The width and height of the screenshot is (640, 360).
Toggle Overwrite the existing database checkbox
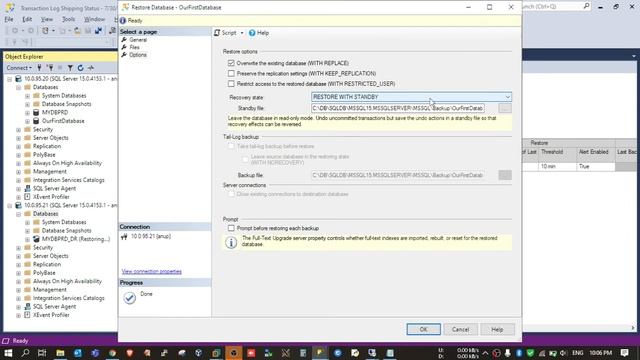(231, 63)
